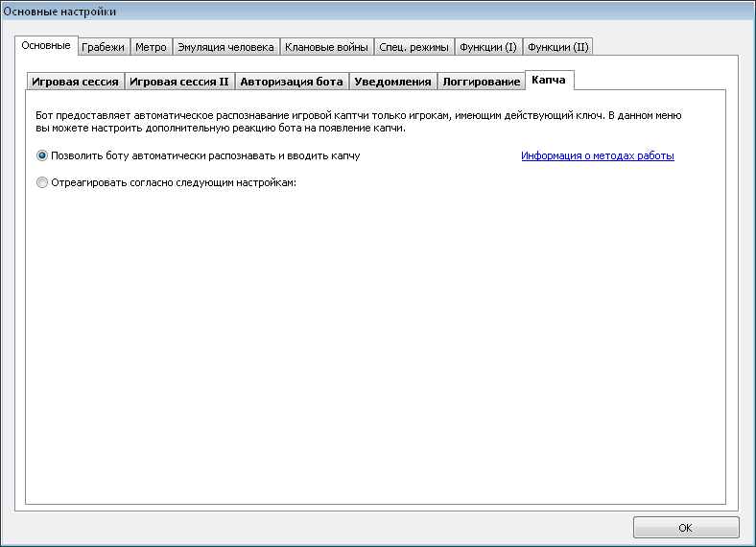Open the Игровая сессия sub-tab

[x=75, y=82]
